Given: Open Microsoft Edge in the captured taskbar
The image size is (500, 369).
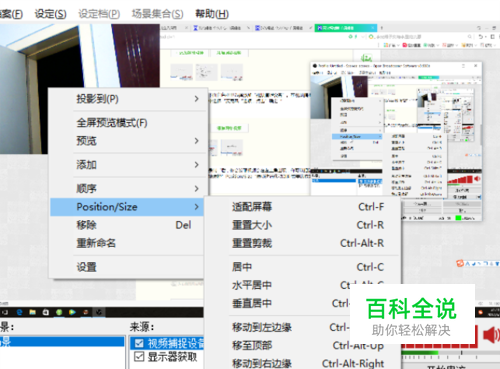Looking at the screenshot, I should pos(19,312).
